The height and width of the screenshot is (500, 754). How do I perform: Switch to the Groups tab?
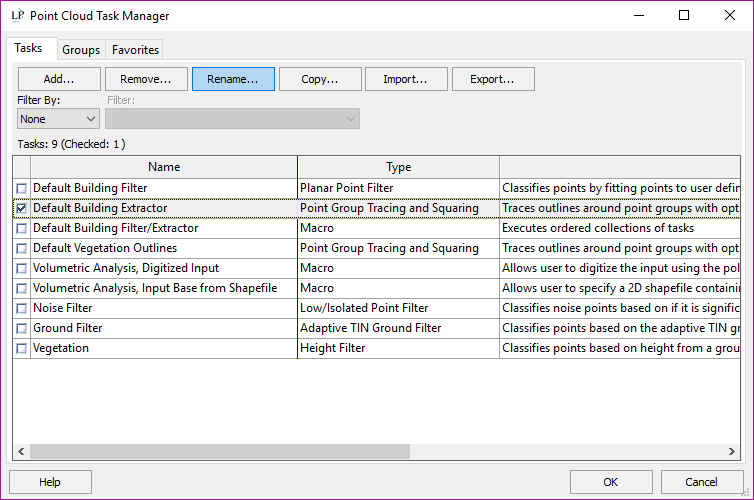pyautogui.click(x=81, y=50)
